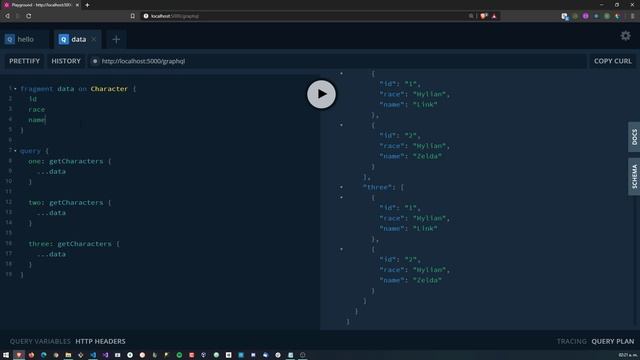Viewport: 640px width, 360px height.
Task: Close the data tab
Action: click(x=94, y=40)
